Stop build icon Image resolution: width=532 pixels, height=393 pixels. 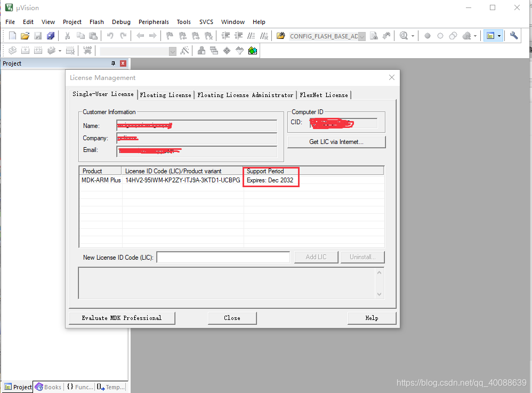pos(70,51)
